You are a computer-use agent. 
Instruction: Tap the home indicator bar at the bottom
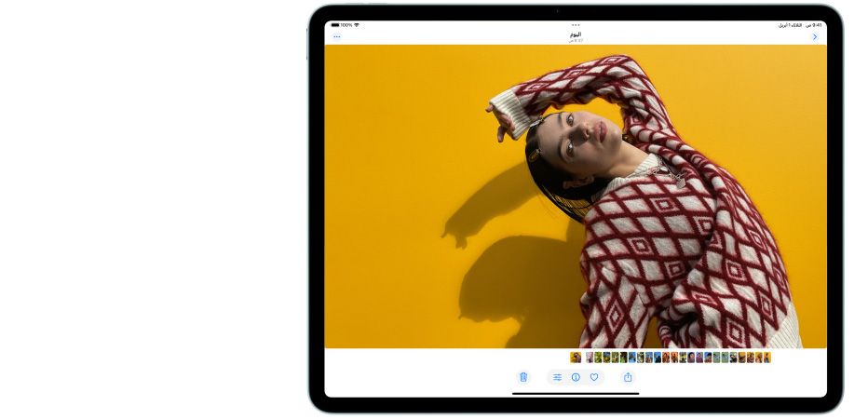click(576, 393)
